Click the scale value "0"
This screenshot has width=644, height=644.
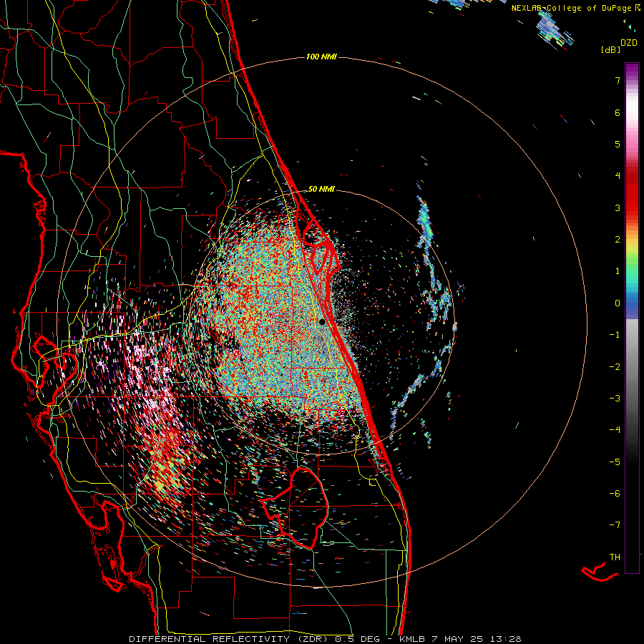coord(618,303)
